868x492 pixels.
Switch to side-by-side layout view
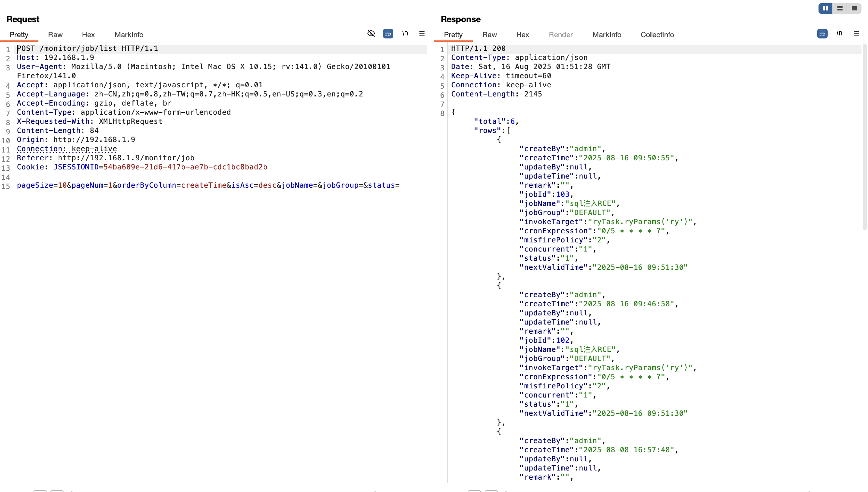coord(825,8)
